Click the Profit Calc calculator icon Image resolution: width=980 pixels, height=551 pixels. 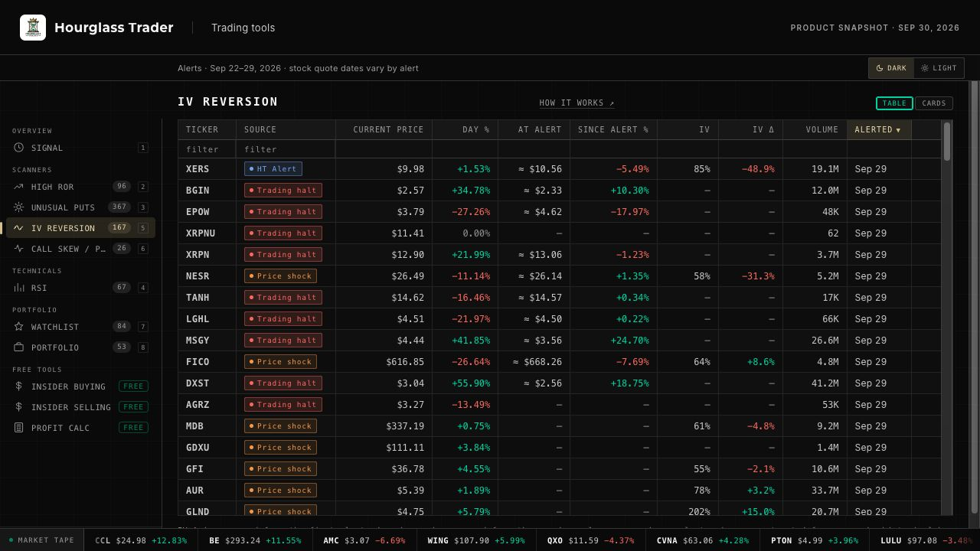pos(19,428)
